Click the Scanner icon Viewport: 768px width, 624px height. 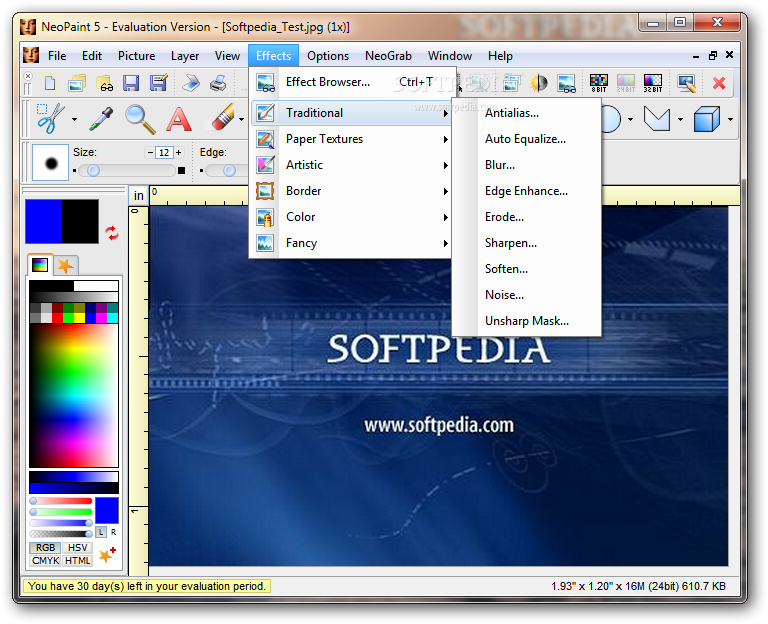point(191,83)
